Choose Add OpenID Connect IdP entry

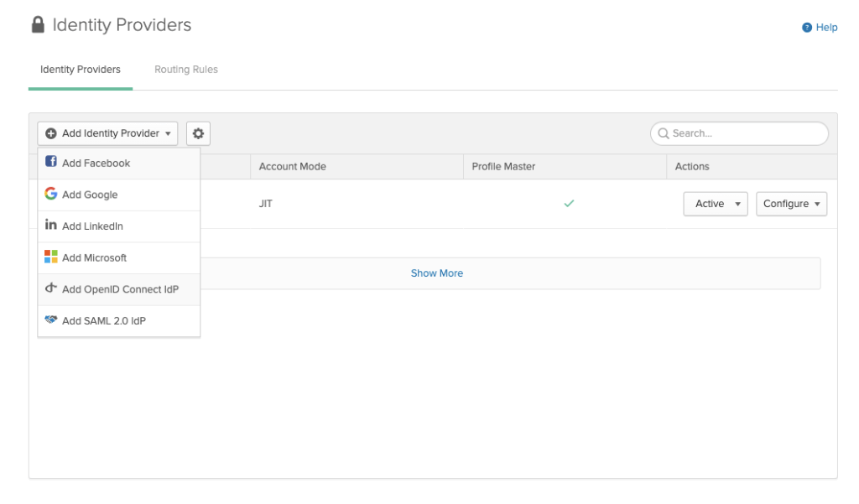coord(120,289)
